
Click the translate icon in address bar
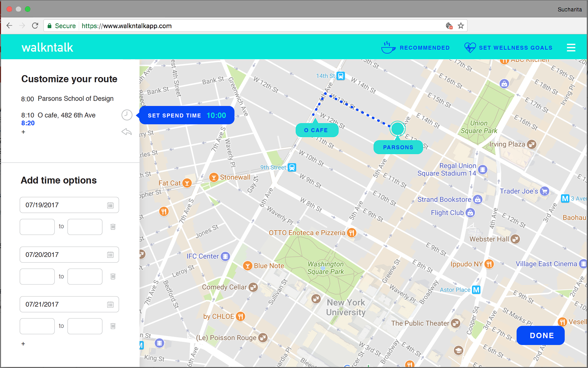[x=449, y=26]
